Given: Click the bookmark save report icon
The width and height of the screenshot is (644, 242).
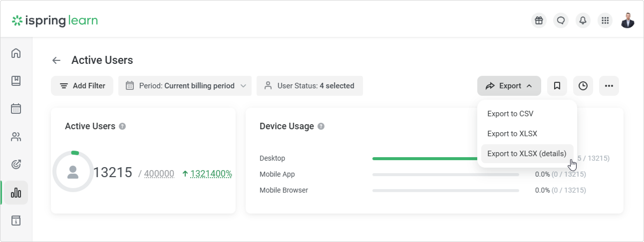Looking at the screenshot, I should [557, 86].
